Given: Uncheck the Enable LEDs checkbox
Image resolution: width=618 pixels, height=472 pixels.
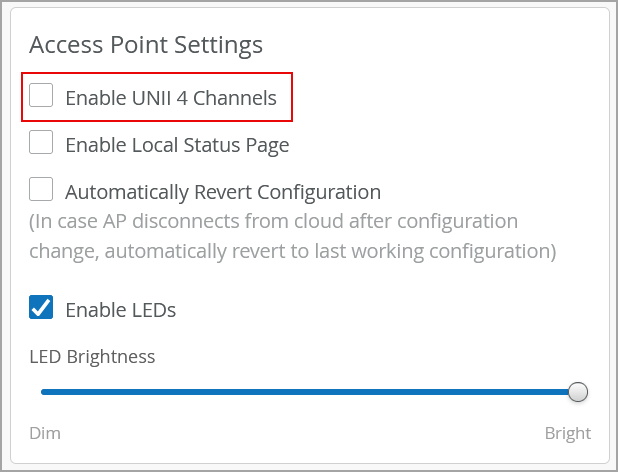Looking at the screenshot, I should pos(41,308).
